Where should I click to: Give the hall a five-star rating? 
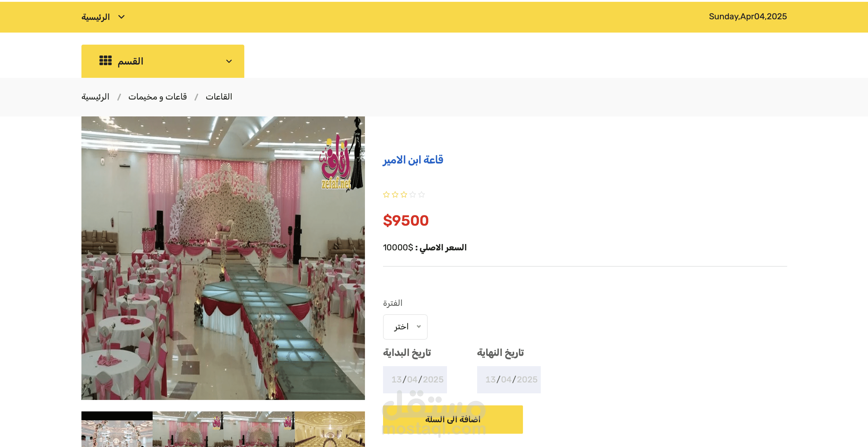coord(421,195)
